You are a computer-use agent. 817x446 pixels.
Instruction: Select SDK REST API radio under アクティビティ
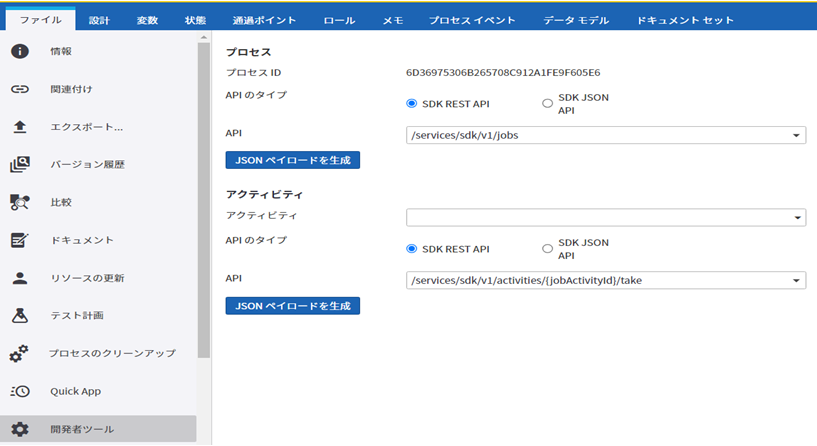tap(412, 249)
